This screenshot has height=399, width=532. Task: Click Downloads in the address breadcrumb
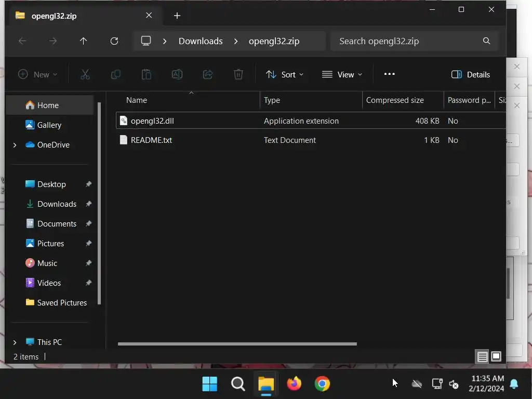(201, 41)
